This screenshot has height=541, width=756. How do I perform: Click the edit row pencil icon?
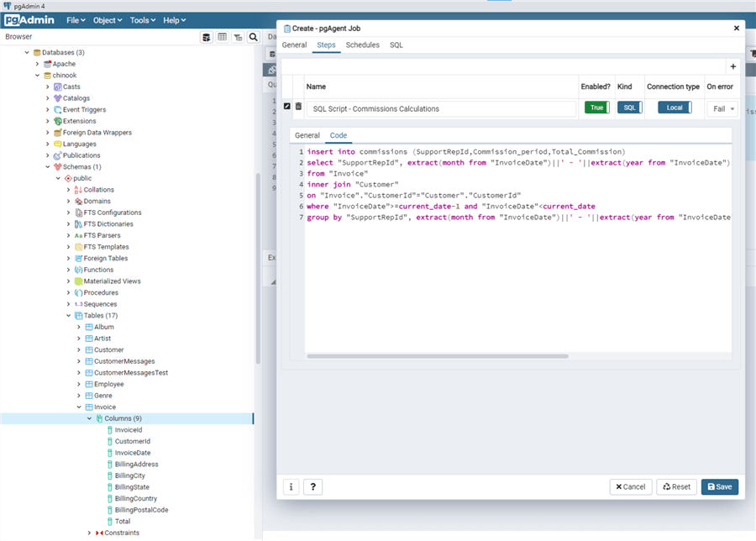pos(287,107)
